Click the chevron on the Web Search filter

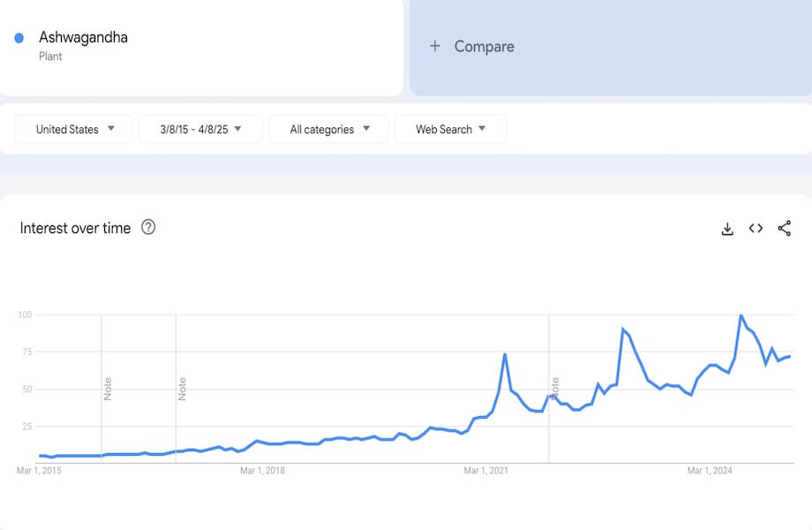click(x=483, y=128)
